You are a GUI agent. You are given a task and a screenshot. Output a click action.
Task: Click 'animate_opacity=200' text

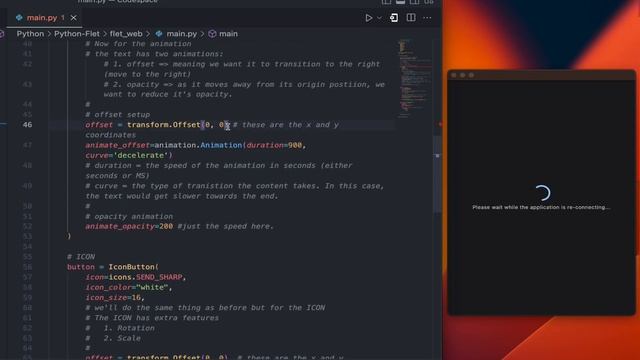point(129,227)
